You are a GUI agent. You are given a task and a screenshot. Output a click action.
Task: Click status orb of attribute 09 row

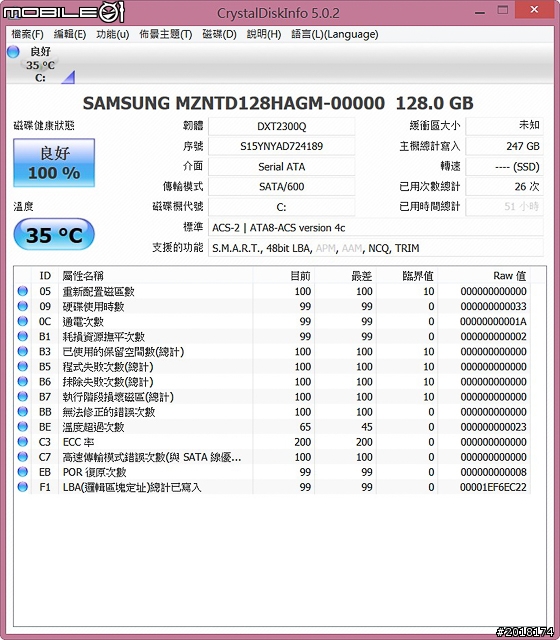click(x=22, y=306)
